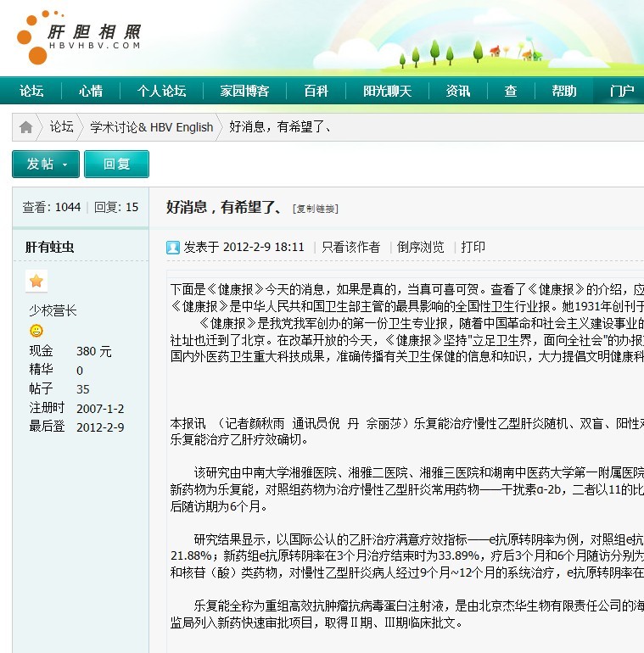The height and width of the screenshot is (653, 644).
Task: Reverse thread order with 倒序浏览
Action: 420,247
